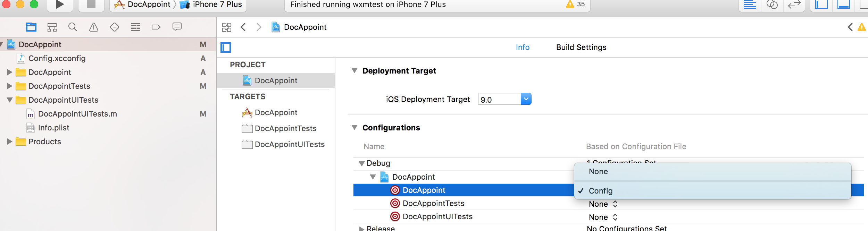Expand the DocAppoint folder in navigator
The width and height of the screenshot is (868, 231).
click(x=9, y=72)
